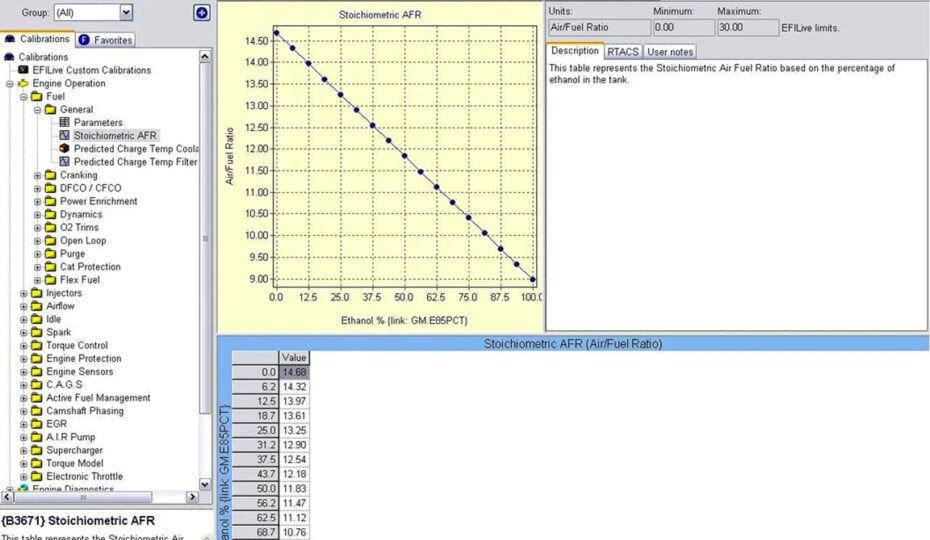Select the Description tab
Image resolution: width=930 pixels, height=540 pixels.
point(575,51)
